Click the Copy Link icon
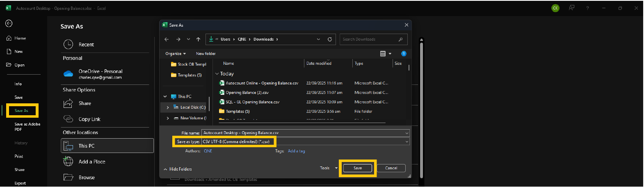Viewport: 644px width, 187px height. point(68,119)
